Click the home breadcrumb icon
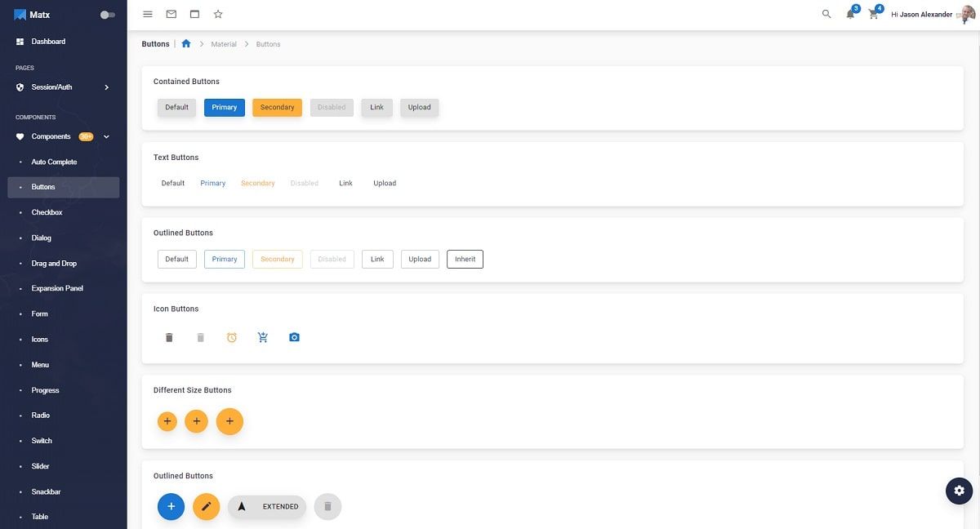 pos(185,42)
